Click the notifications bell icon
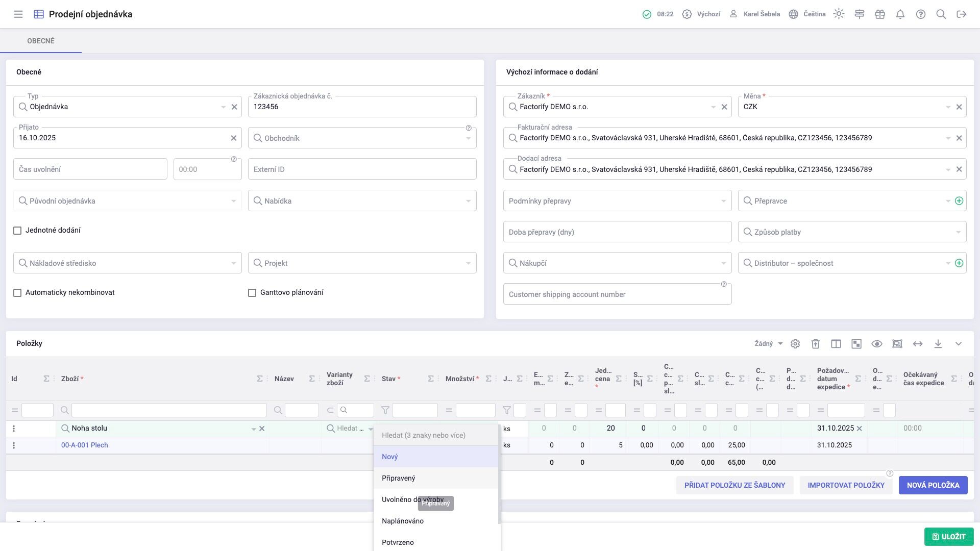 coord(900,14)
